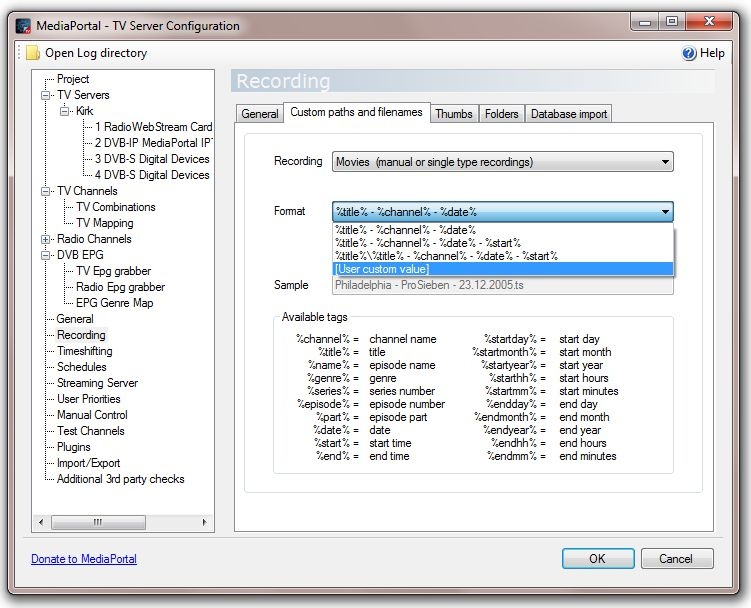This screenshot has height=608, width=751.
Task: Open the Thumbs tab
Action: point(453,114)
